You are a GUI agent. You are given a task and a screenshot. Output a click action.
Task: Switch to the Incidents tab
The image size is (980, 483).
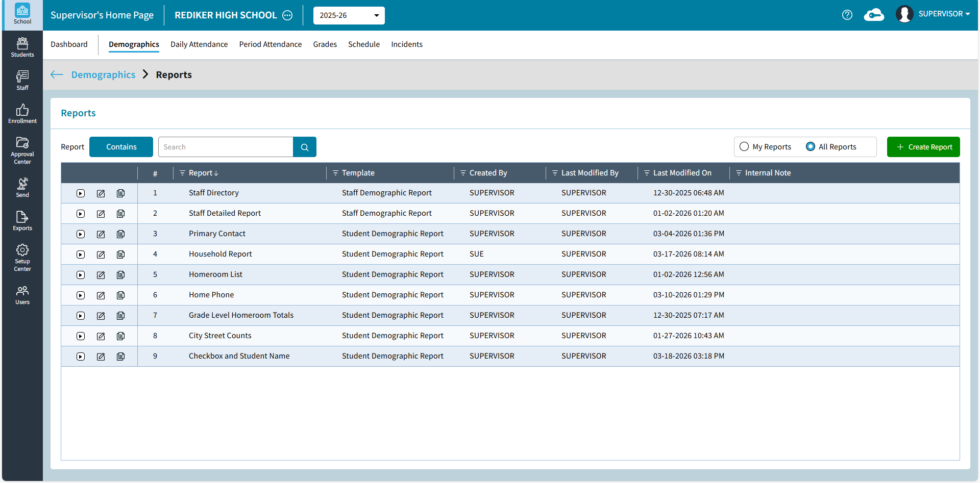(x=407, y=44)
